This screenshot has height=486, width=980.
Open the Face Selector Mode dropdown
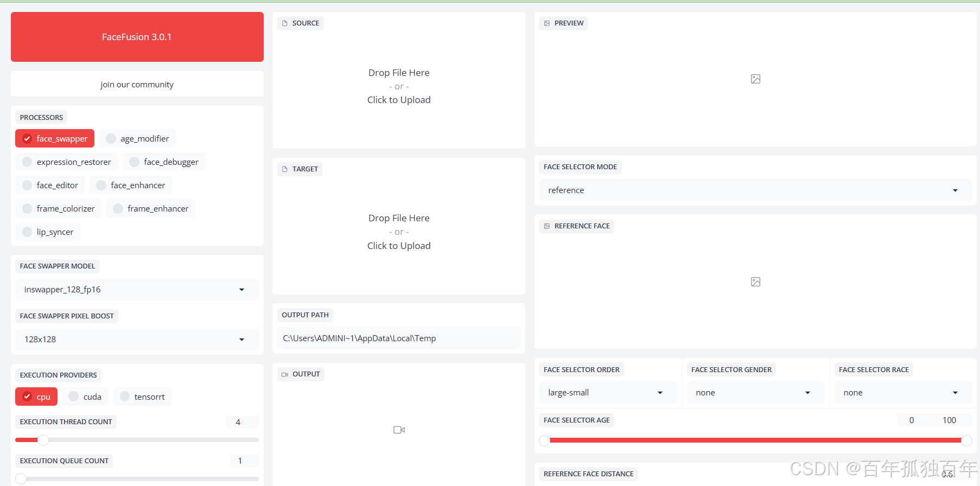pyautogui.click(x=755, y=190)
